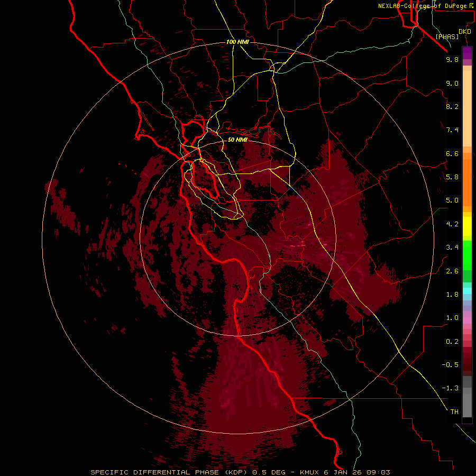Click the "100 NMI" range ring label
The height and width of the screenshot is (476, 476).
click(237, 42)
